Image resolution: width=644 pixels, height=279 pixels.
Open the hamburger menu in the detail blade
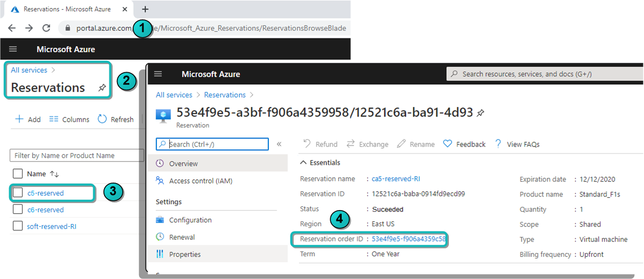pos(158,74)
